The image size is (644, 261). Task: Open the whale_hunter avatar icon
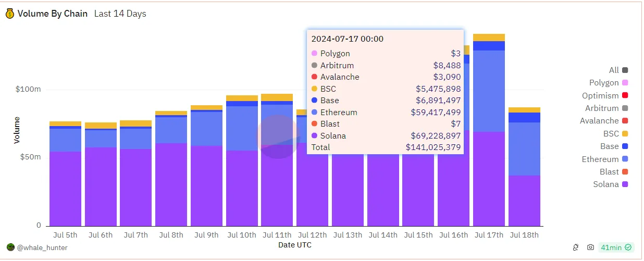[x=10, y=247]
